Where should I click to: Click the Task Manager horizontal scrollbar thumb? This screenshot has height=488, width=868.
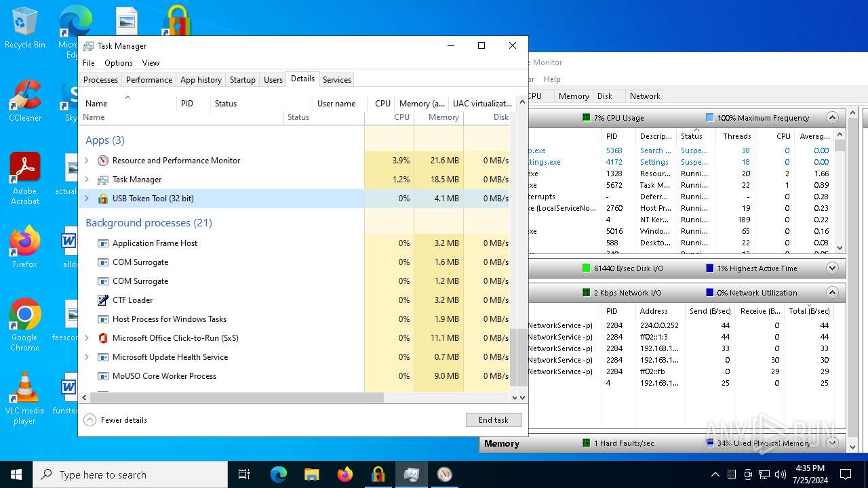(x=237, y=398)
